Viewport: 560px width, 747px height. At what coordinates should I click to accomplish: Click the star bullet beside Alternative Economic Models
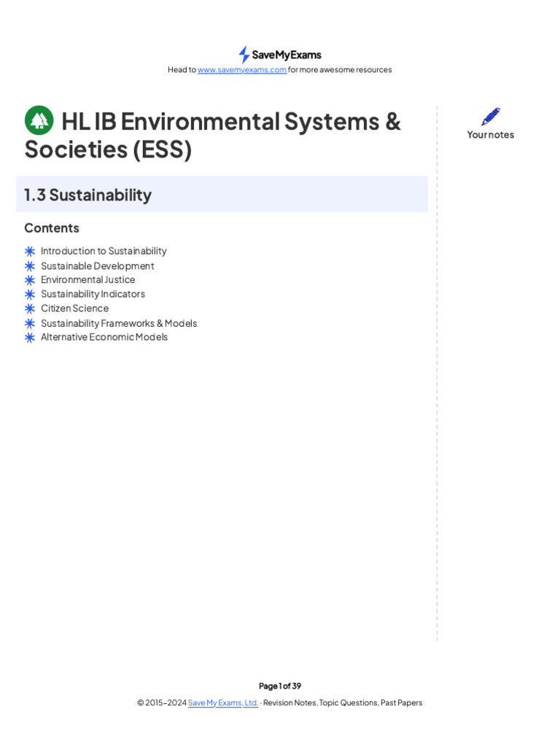[x=30, y=337]
